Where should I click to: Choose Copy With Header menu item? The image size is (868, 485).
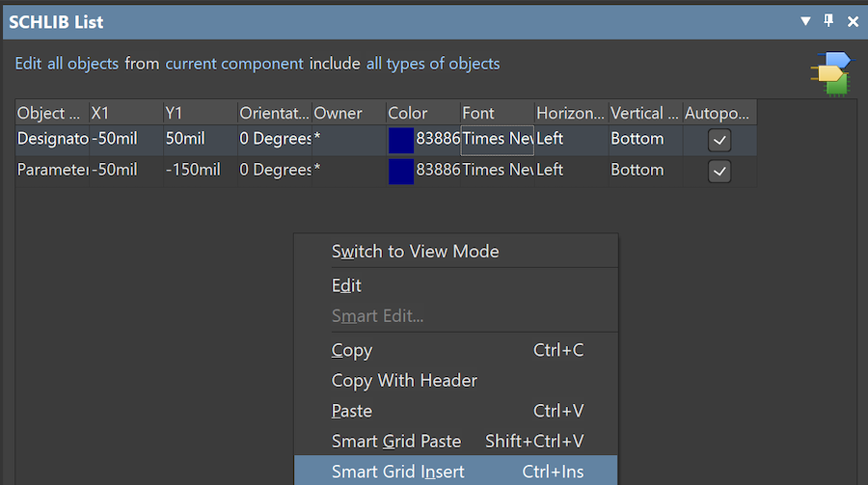(x=456, y=380)
